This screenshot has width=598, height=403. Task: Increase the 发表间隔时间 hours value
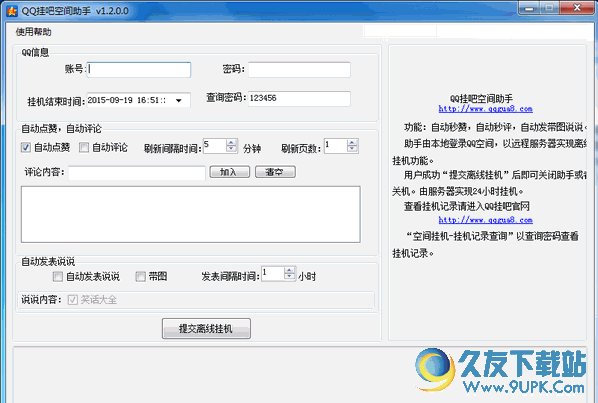point(289,270)
